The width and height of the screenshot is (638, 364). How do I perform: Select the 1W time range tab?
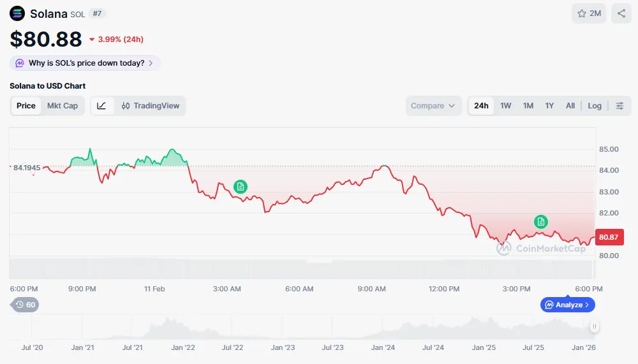[x=505, y=106]
